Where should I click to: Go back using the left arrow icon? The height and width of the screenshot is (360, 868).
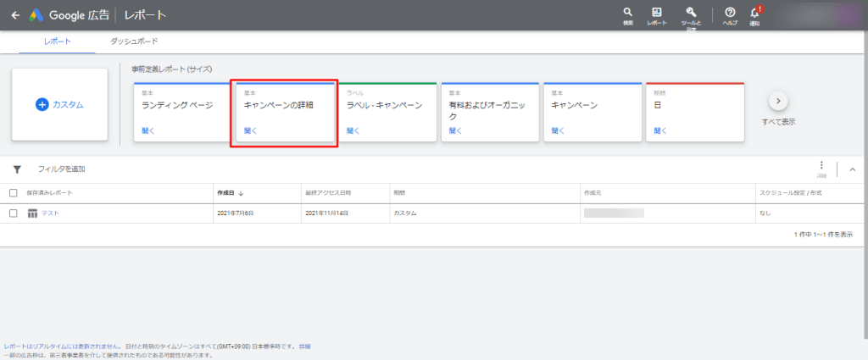point(15,15)
